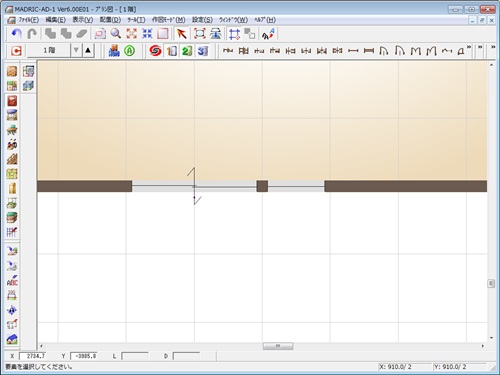Open the 表示(V) menu

(83, 20)
